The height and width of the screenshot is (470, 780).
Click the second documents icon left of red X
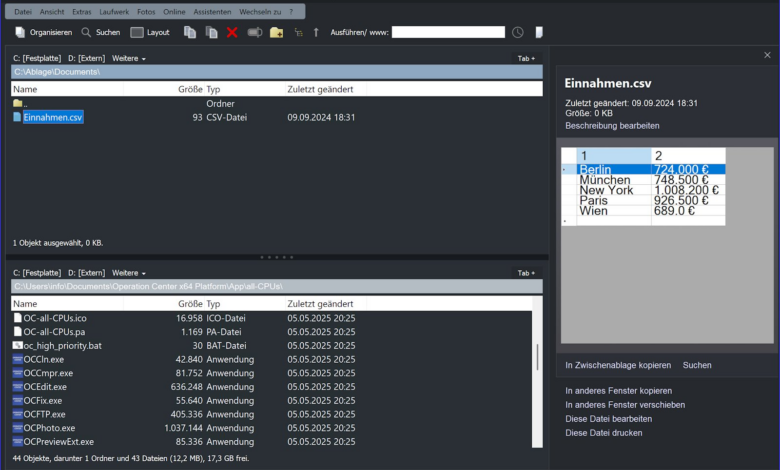[211, 32]
